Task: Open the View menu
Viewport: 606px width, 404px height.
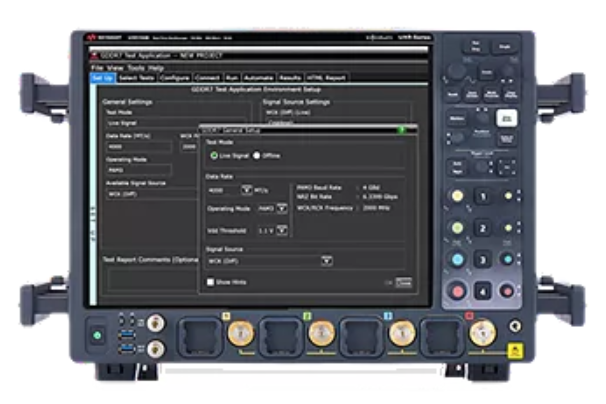Action: [x=115, y=68]
